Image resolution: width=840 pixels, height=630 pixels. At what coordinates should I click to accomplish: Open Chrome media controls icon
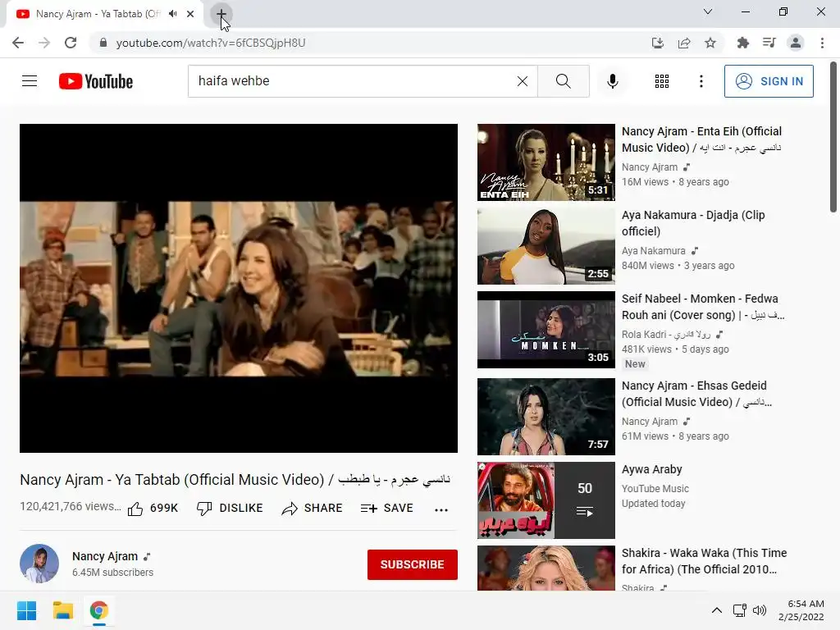[769, 43]
